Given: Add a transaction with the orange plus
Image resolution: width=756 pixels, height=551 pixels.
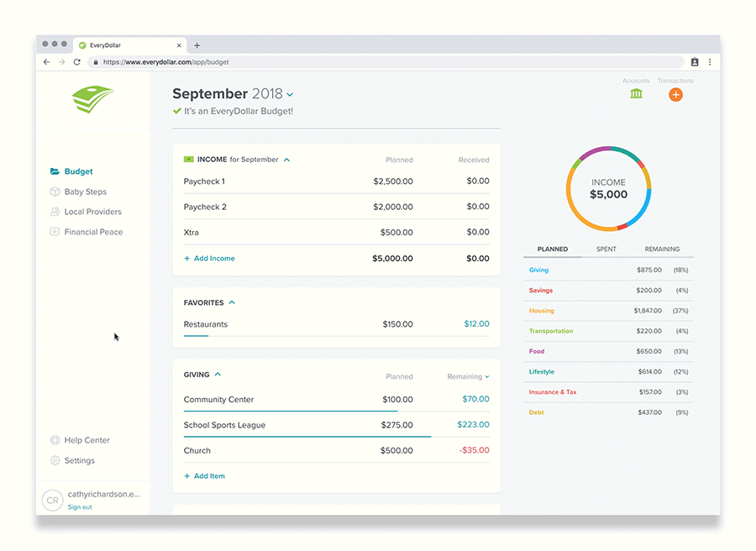Looking at the screenshot, I should point(675,94).
